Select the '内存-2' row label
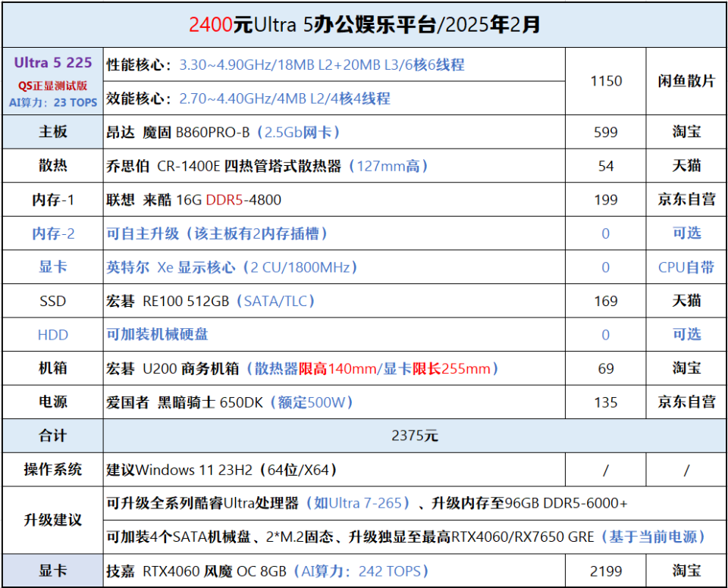Screen dimensions: 728x588 point(53,233)
